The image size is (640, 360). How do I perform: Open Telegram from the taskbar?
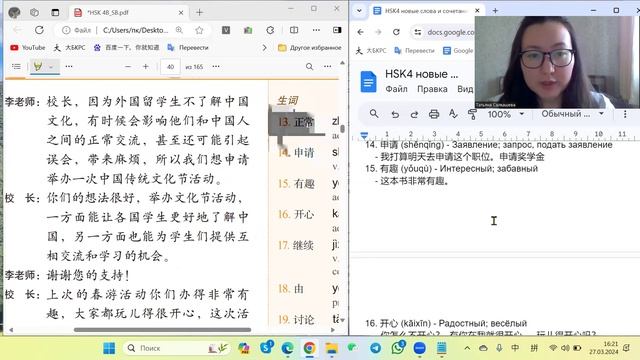[x=376, y=348]
